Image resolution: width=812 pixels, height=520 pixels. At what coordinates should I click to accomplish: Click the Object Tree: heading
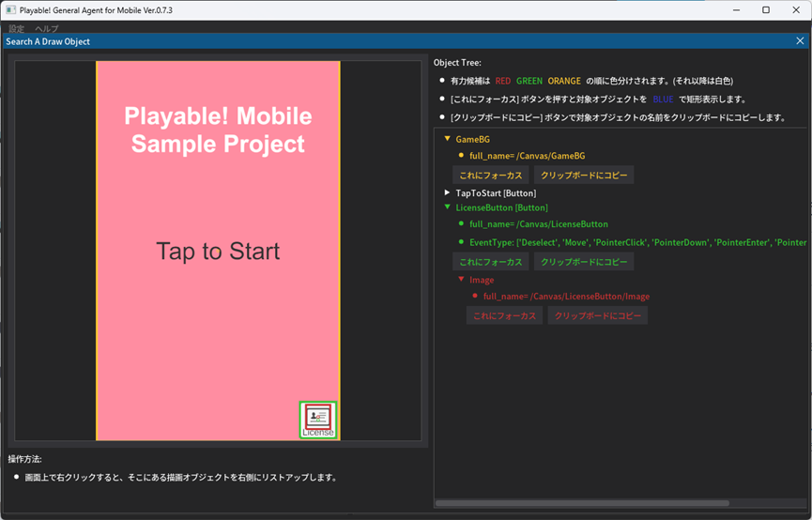click(457, 63)
